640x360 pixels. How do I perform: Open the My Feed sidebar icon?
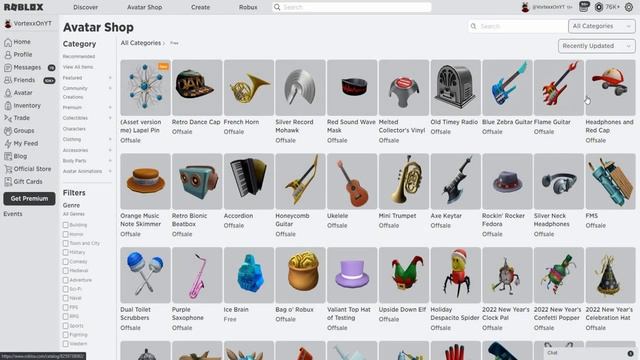[8, 144]
